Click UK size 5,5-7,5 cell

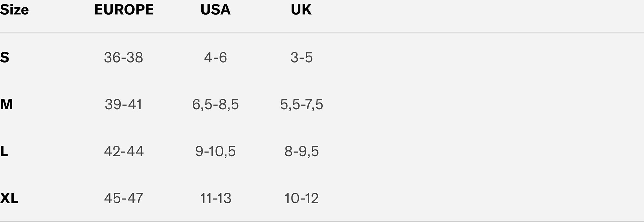[301, 104]
